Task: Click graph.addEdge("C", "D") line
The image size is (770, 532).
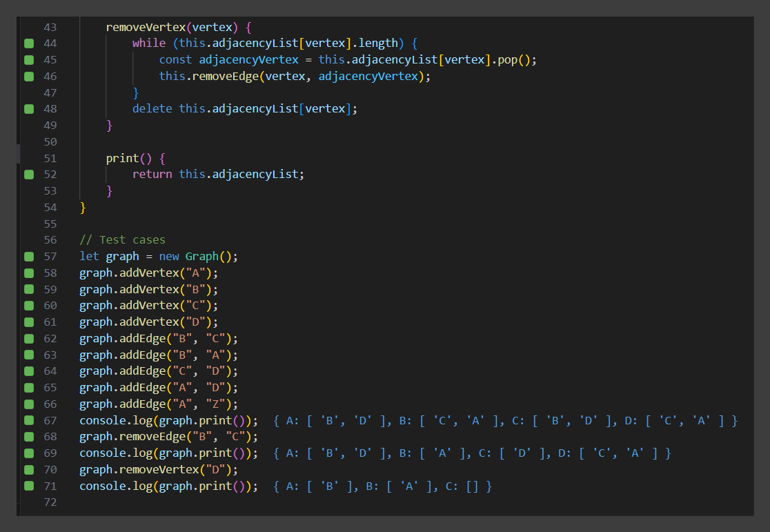Action: [x=159, y=371]
